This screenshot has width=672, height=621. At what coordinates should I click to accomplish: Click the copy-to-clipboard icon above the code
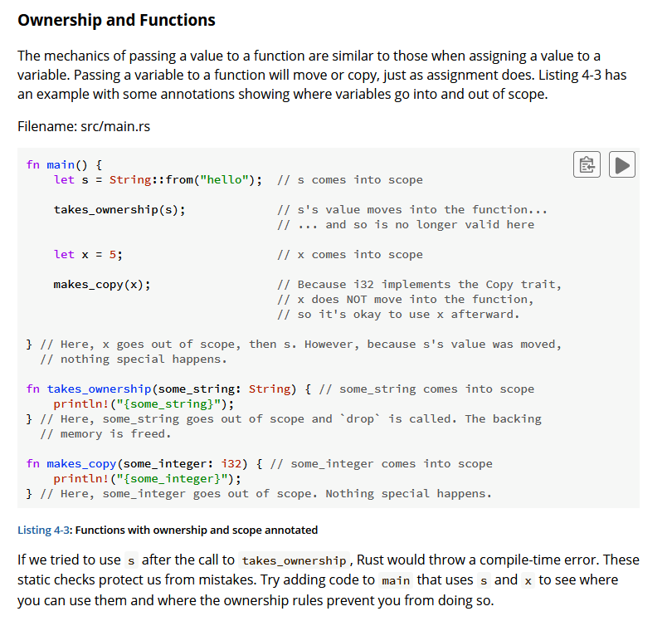tap(587, 164)
